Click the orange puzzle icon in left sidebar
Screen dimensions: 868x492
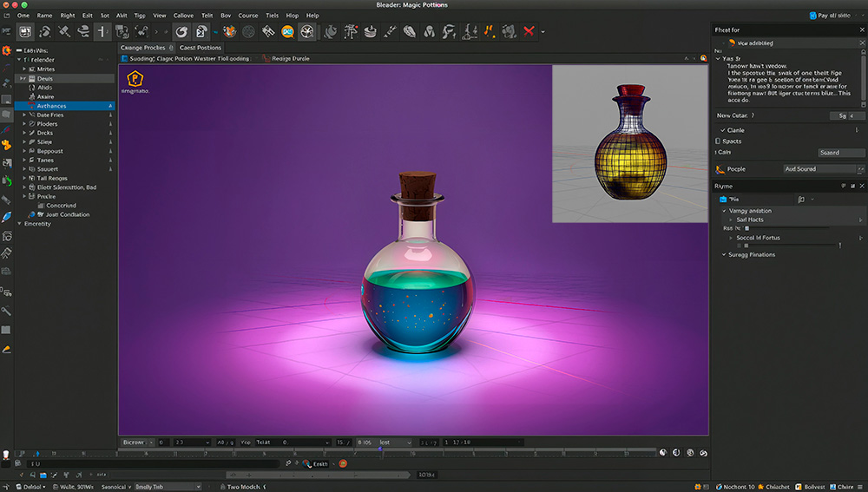coord(7,145)
